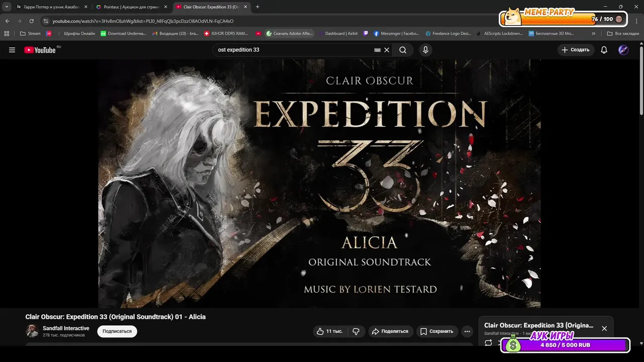Close the Clair Obscur YouTube tab
Screen dimensions: 644x362
coord(245,7)
